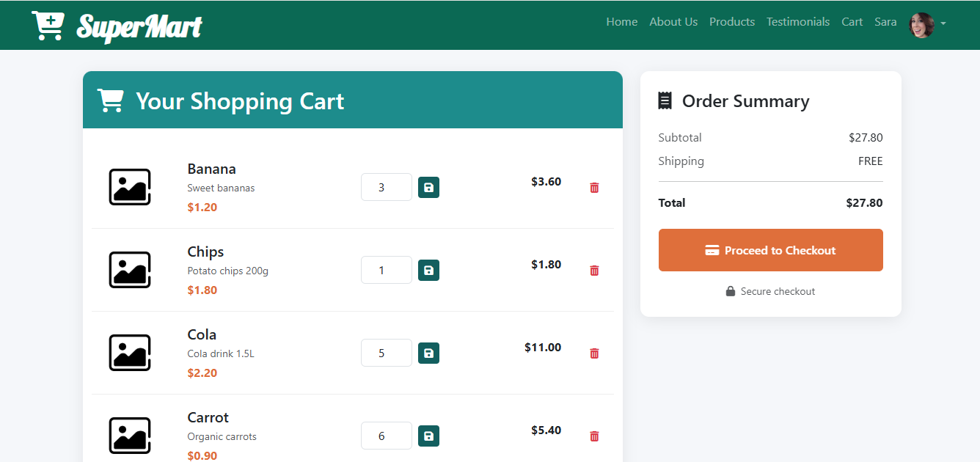The width and height of the screenshot is (980, 462).
Task: Save the Banana quantity with save icon
Action: pos(428,188)
